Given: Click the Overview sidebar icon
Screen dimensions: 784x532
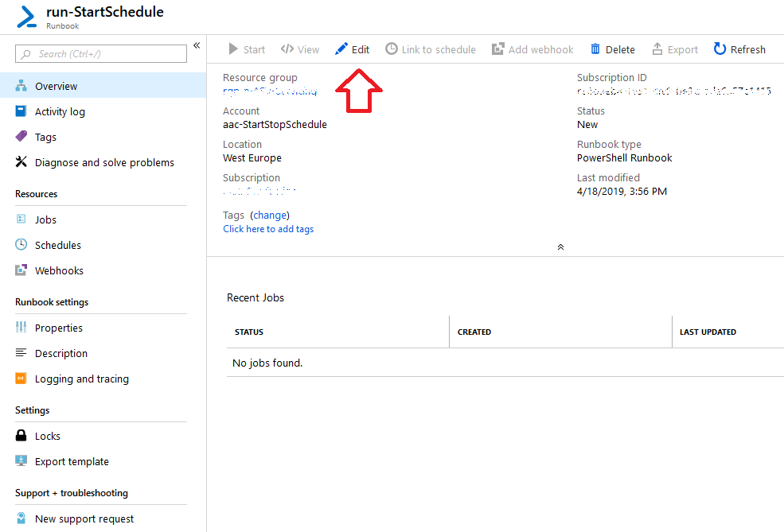Looking at the screenshot, I should click(21, 86).
